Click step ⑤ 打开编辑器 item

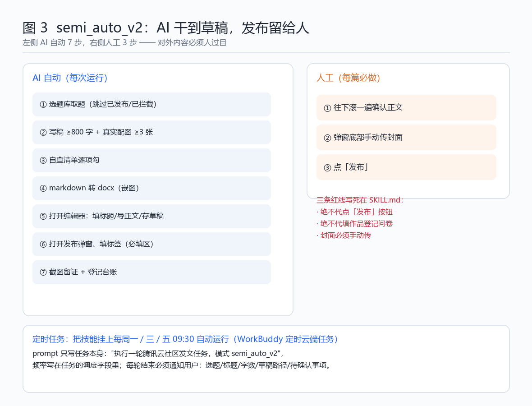pos(151,216)
